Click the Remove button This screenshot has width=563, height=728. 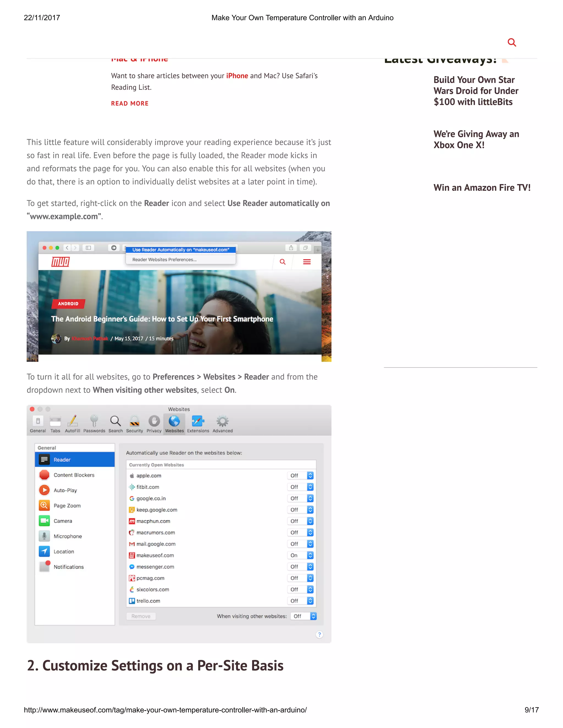click(x=141, y=616)
